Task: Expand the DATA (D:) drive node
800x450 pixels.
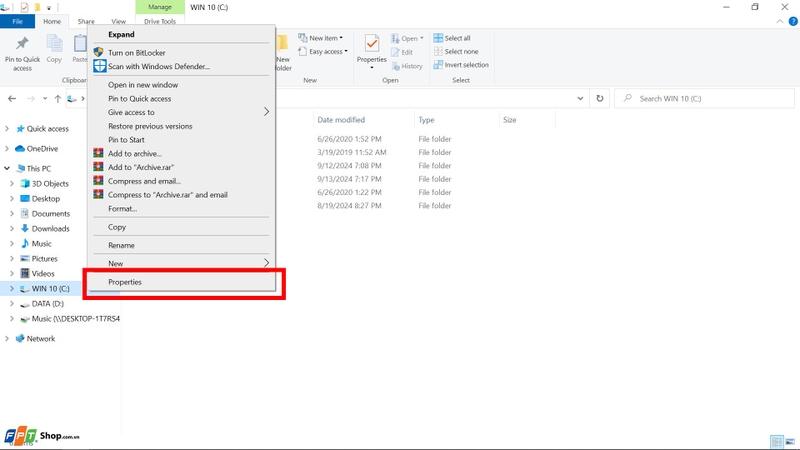Action: [x=12, y=304]
